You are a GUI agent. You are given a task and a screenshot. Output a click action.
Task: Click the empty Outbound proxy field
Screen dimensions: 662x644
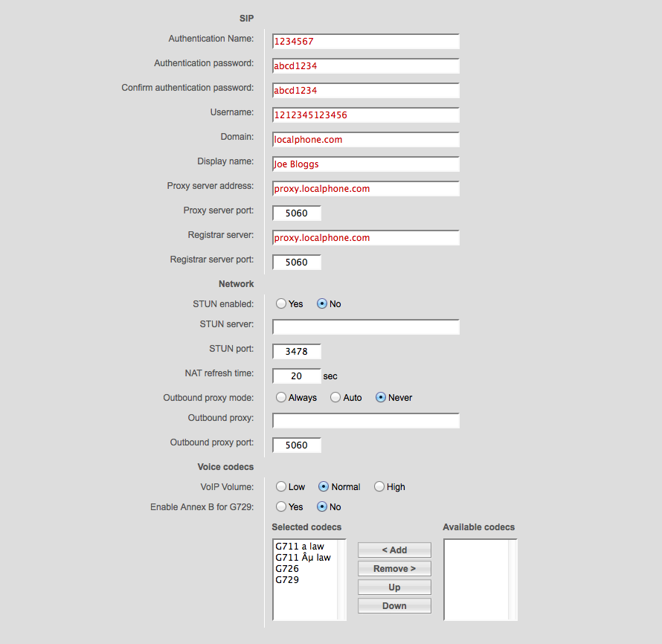366,421
